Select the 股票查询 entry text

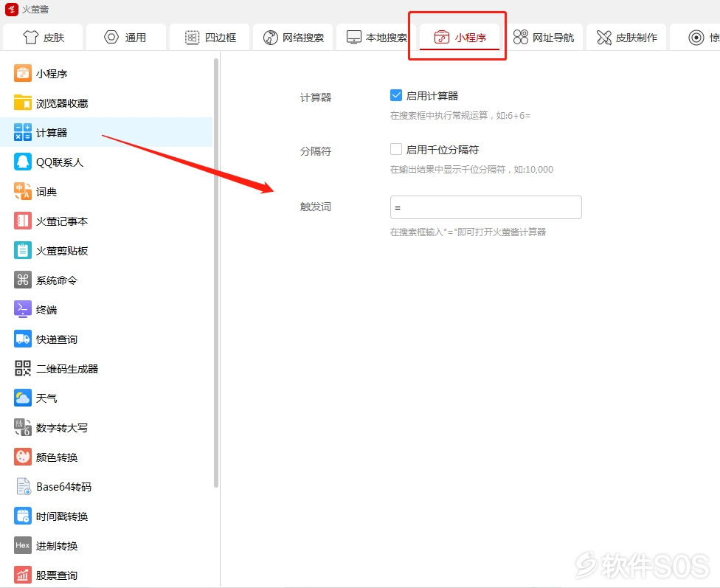[x=57, y=575]
